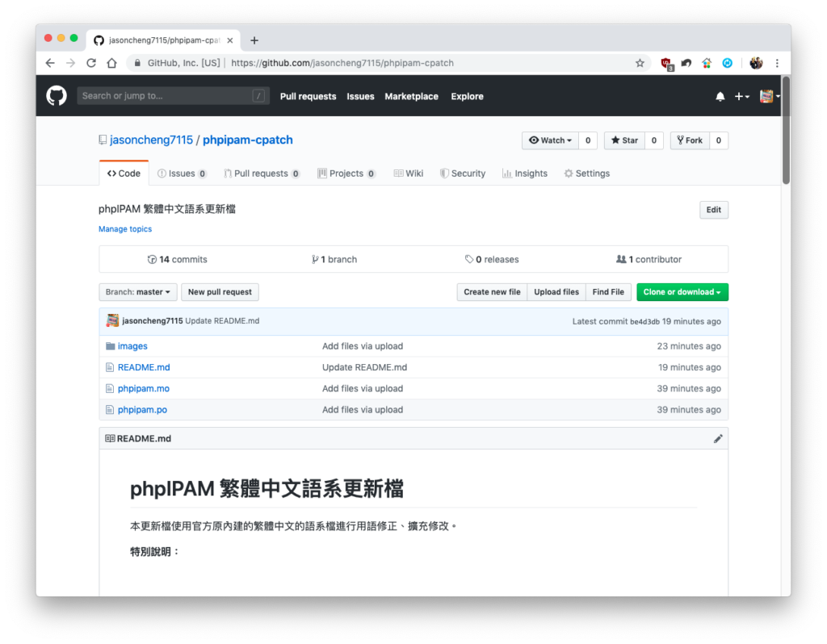This screenshot has width=827, height=644.
Task: Open Chrome profile avatar
Action: 756,63
